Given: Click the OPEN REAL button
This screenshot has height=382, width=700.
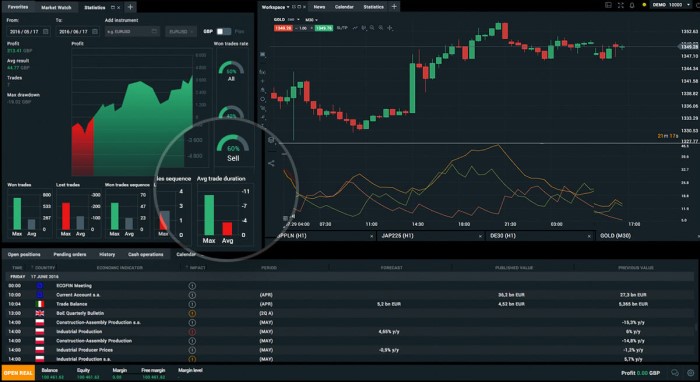Looking at the screenshot, I should click(19, 373).
